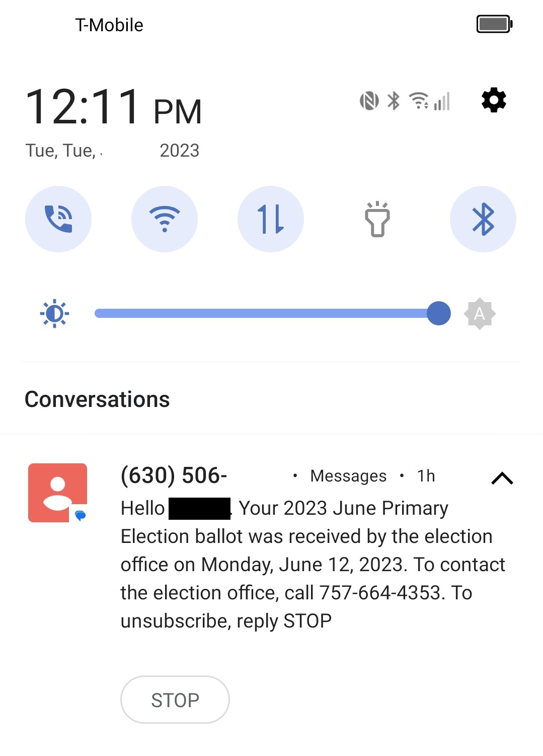Image resolution: width=543 pixels, height=756 pixels.
Task: Disable the Bluetooth quick tile
Action: (x=483, y=219)
